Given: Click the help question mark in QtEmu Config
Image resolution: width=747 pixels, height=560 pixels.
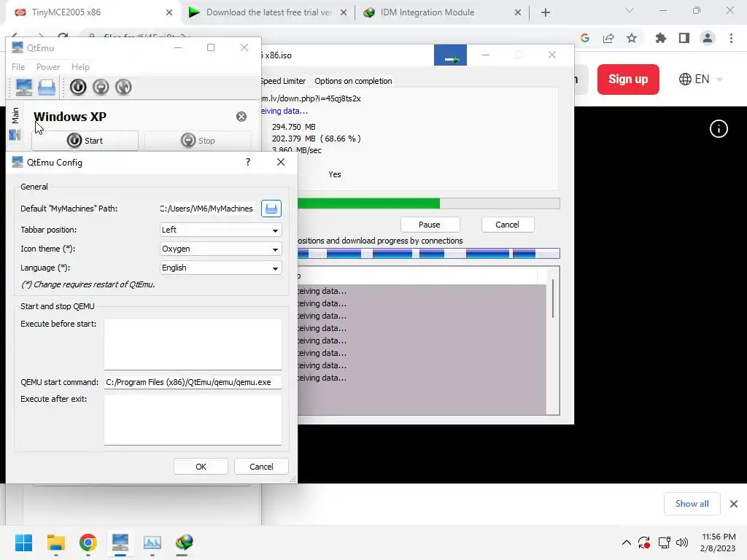Looking at the screenshot, I should [x=248, y=162].
